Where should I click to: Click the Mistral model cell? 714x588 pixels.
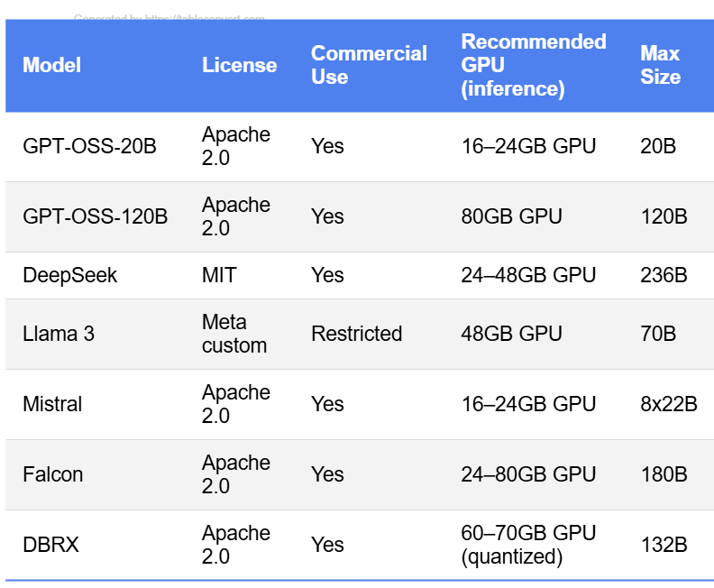[52, 404]
